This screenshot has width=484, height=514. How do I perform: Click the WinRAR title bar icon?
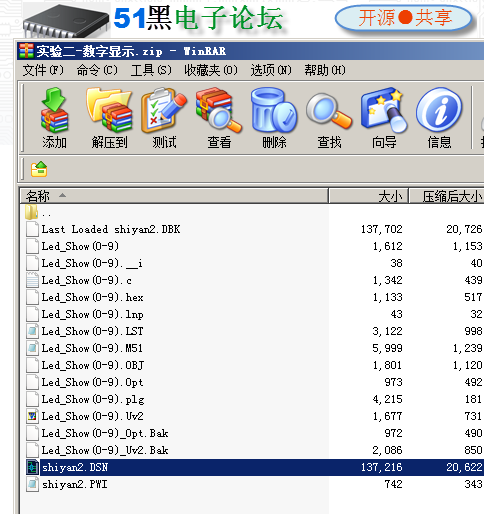(26, 51)
